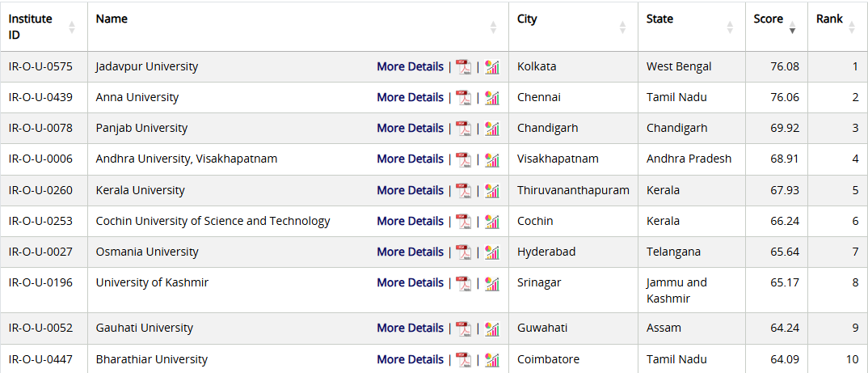Screen dimensions: 868x373
Task: Open the chart icon for Anna University
Action: point(491,97)
